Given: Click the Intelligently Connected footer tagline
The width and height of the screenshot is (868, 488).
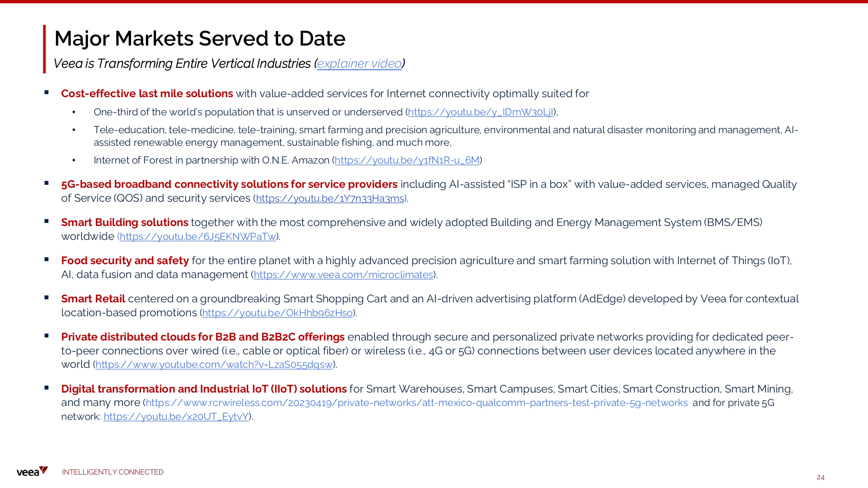Looking at the screenshot, I should pos(113,472).
